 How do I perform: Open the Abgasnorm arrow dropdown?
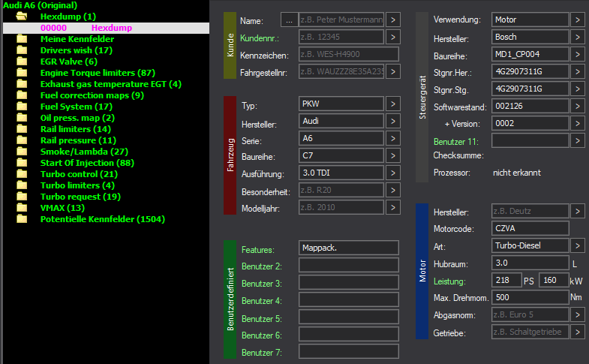click(578, 314)
